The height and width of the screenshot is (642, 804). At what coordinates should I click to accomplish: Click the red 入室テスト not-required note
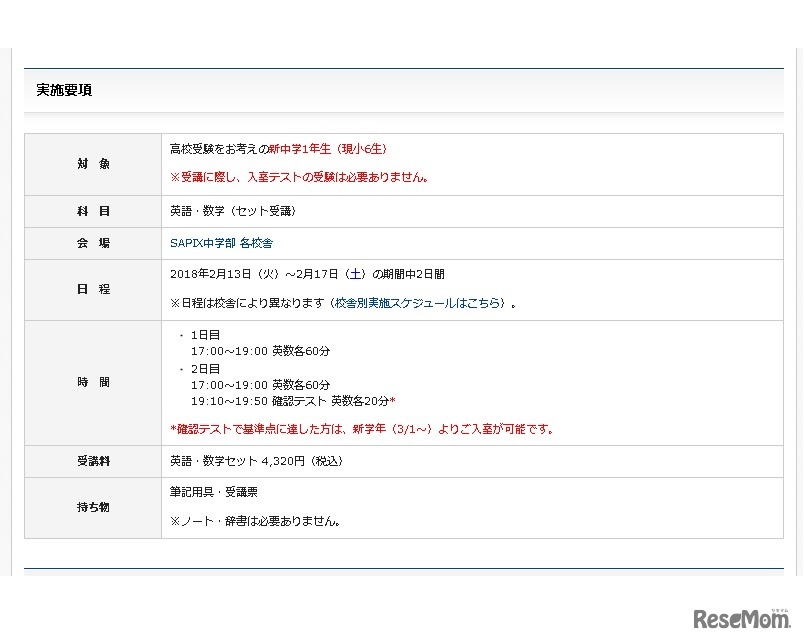(x=299, y=178)
